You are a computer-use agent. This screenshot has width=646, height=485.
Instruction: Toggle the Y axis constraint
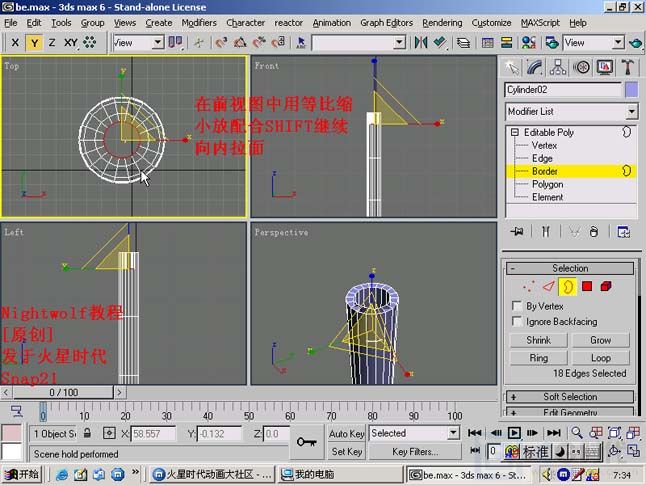coord(34,42)
